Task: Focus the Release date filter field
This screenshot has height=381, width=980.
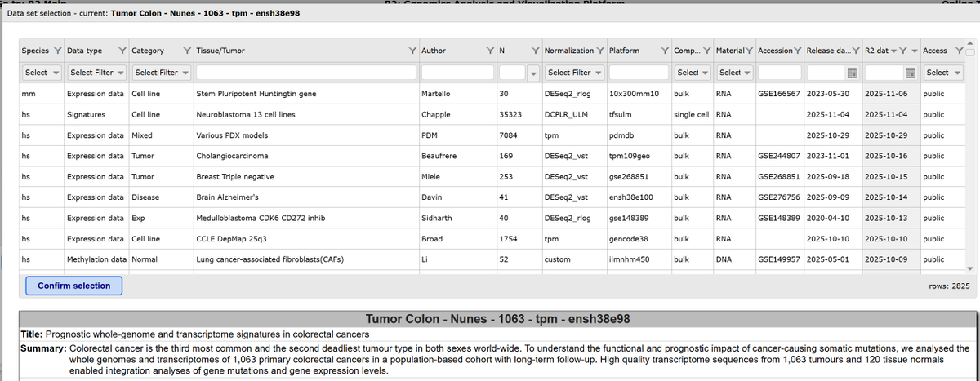Action: (x=825, y=73)
